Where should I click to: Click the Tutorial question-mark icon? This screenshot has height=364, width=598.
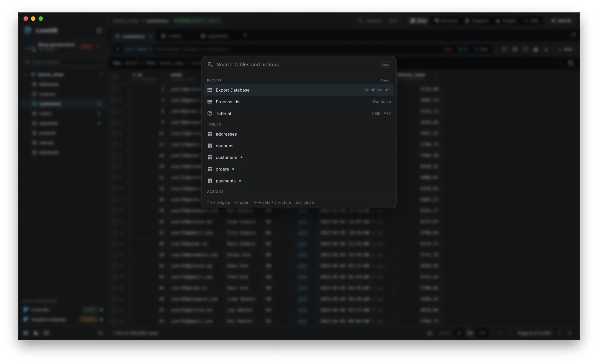click(210, 113)
